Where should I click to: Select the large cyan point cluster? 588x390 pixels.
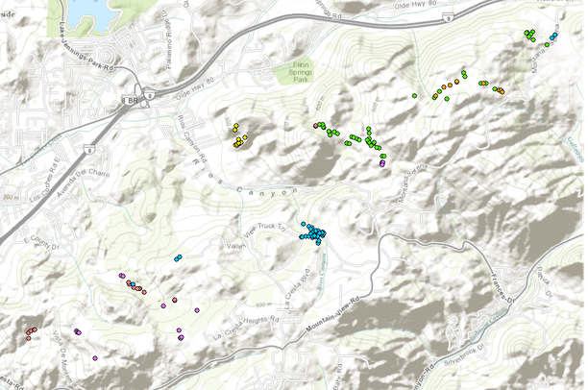tap(313, 233)
